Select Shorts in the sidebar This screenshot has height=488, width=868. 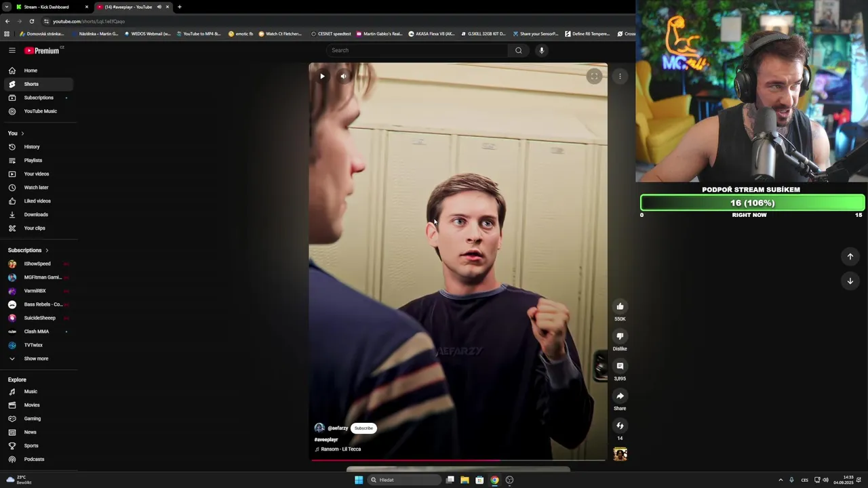point(37,84)
